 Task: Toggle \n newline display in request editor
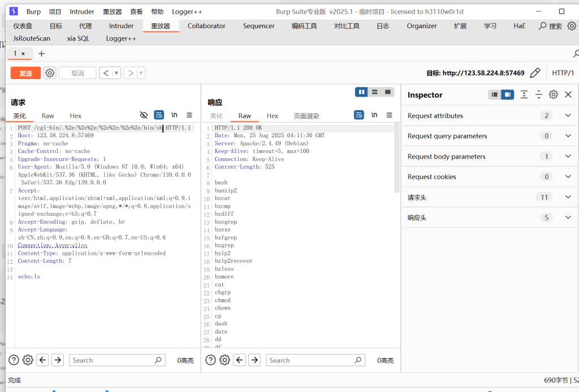174,115
